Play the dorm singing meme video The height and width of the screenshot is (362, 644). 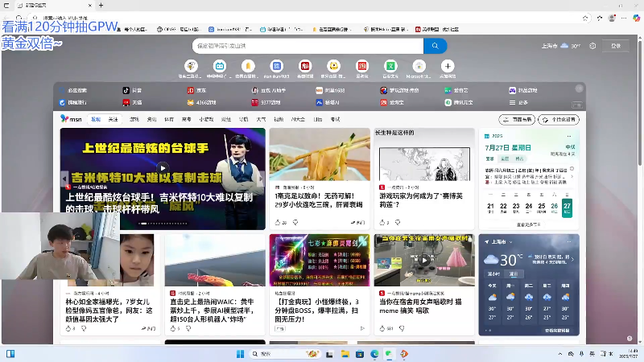click(x=424, y=260)
